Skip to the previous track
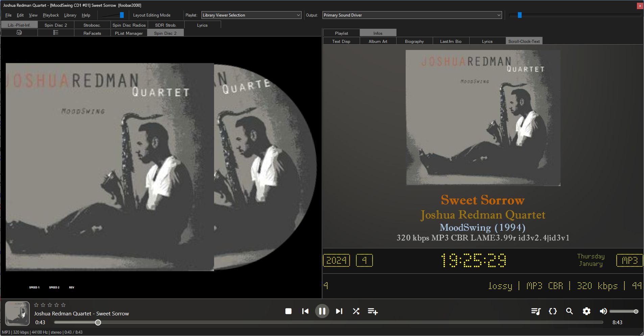 pos(305,311)
